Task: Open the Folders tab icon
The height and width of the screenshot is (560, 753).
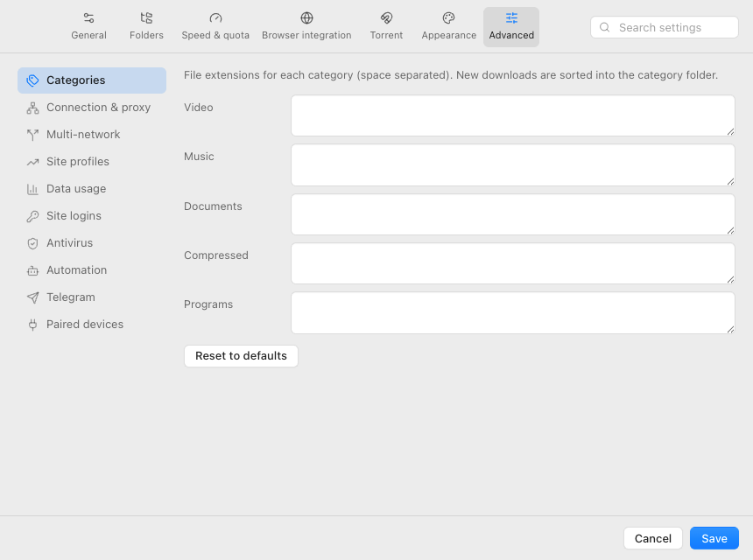Action: tap(146, 18)
